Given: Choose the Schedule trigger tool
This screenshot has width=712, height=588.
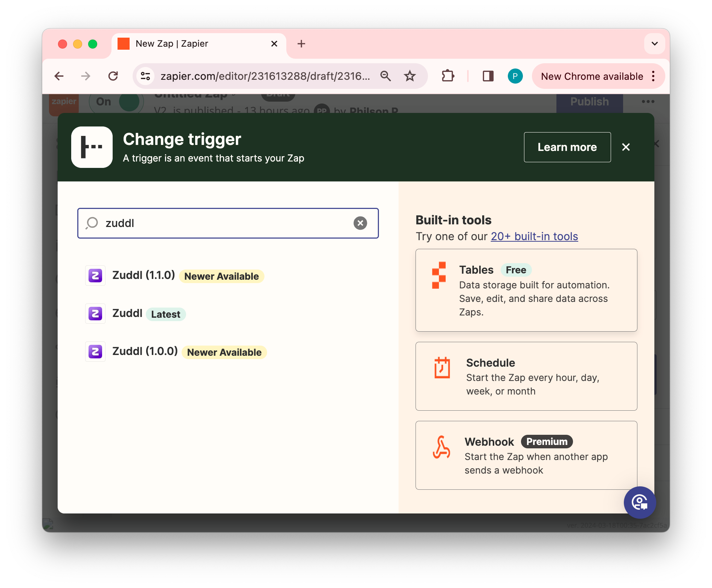Looking at the screenshot, I should click(526, 376).
